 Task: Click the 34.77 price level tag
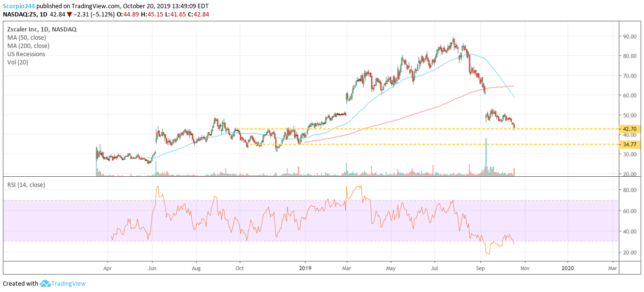[x=630, y=144]
